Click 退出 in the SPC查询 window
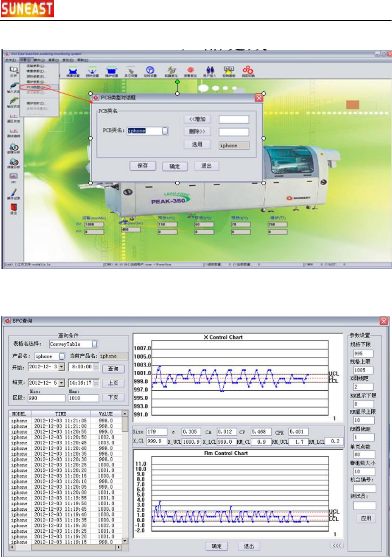The image size is (392, 557). 249,546
